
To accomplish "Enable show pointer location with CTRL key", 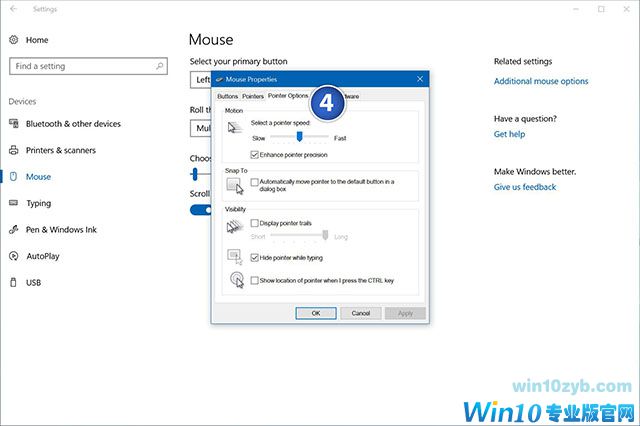I will 254,280.
